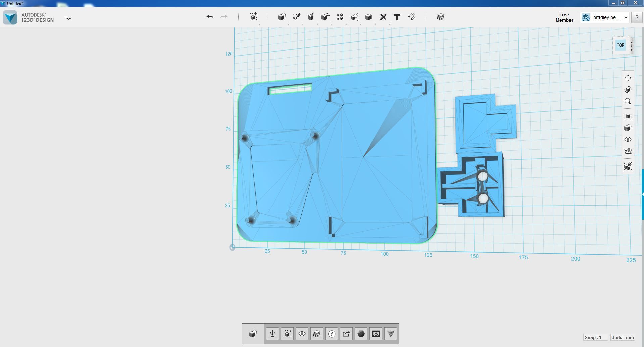
Task: Open the bradley account dropdown
Action: (x=625, y=17)
